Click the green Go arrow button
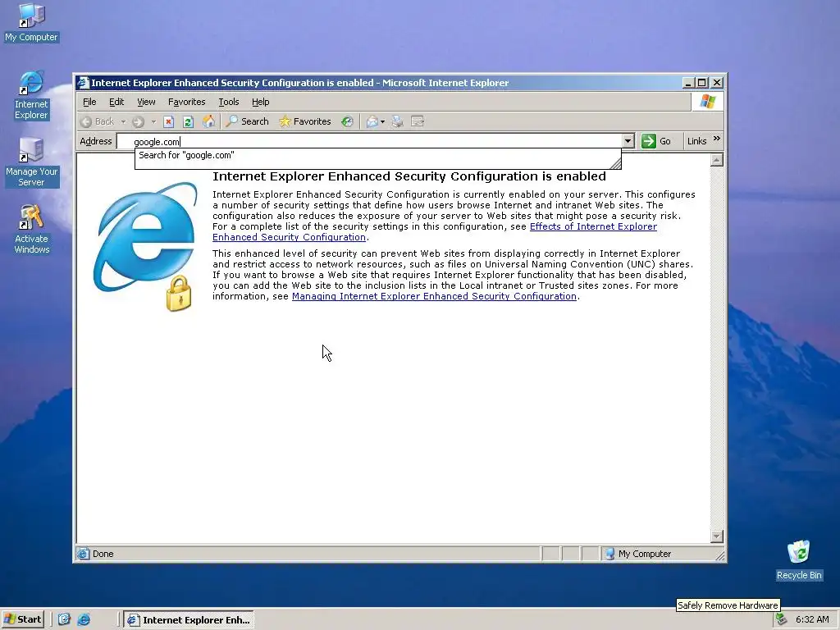840x630 pixels. point(656,141)
